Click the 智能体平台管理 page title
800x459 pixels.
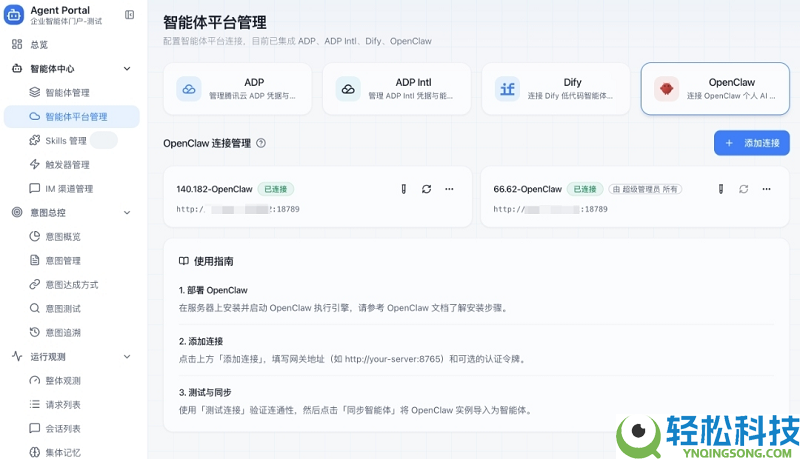[214, 22]
